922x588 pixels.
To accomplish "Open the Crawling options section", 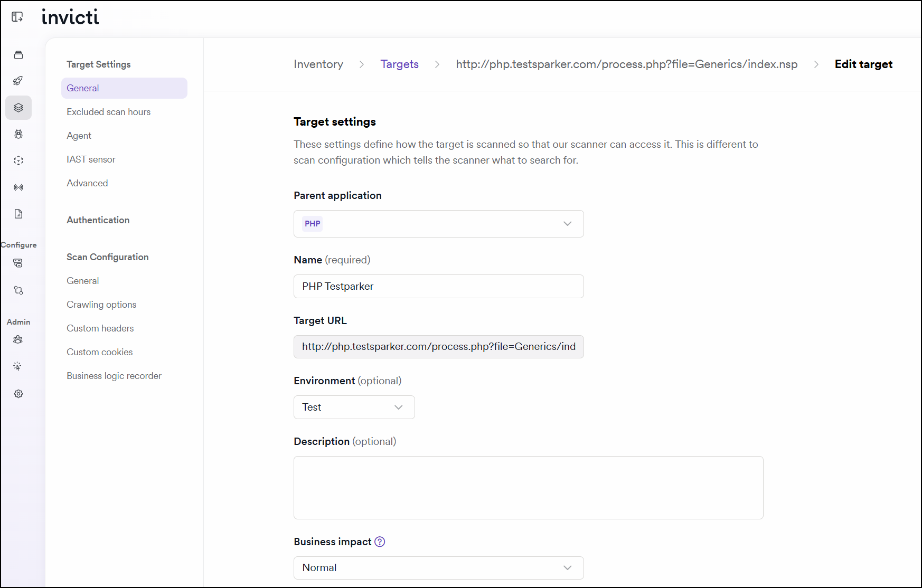I will (101, 304).
